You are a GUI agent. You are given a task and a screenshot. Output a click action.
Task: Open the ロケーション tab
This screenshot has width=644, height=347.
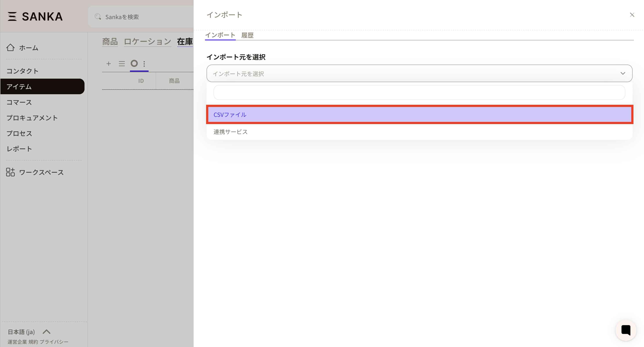tap(147, 42)
